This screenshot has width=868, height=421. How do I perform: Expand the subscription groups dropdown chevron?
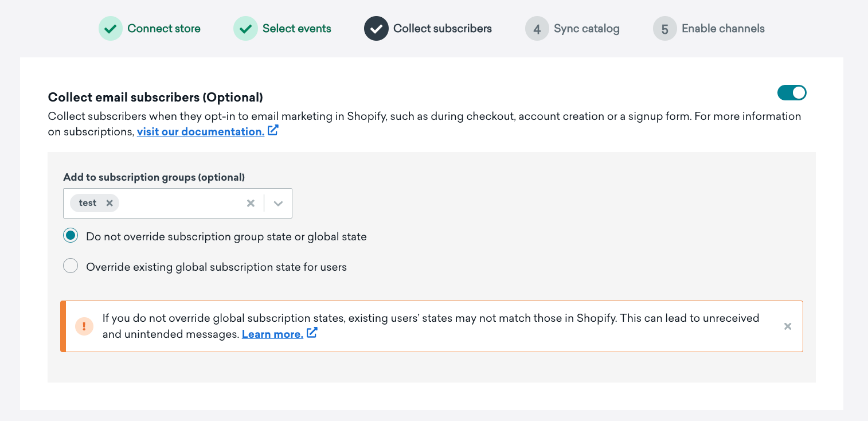pos(279,203)
